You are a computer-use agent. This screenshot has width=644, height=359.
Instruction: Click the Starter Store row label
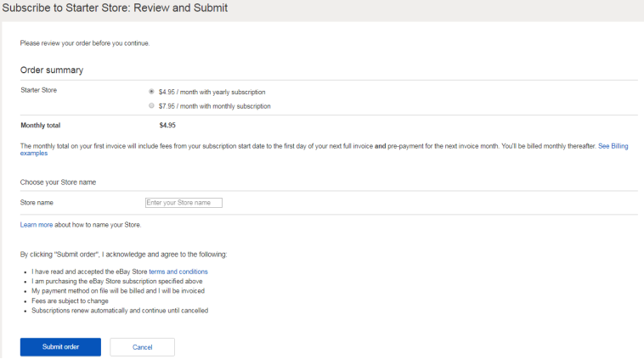(39, 89)
